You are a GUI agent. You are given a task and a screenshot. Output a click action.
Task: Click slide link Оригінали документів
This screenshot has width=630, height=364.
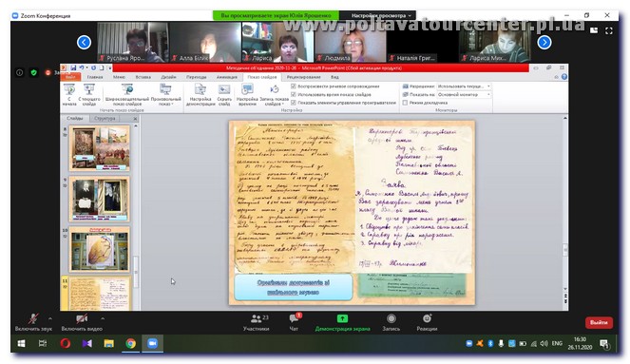coord(294,287)
